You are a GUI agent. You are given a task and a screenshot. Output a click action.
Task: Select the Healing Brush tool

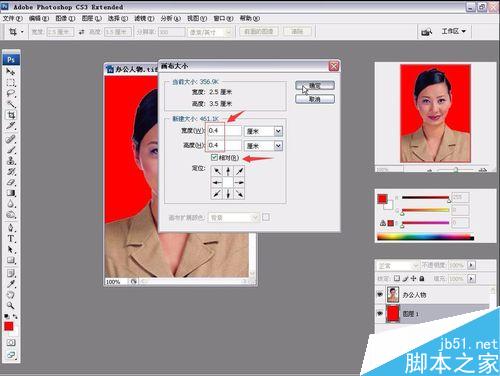point(11,139)
